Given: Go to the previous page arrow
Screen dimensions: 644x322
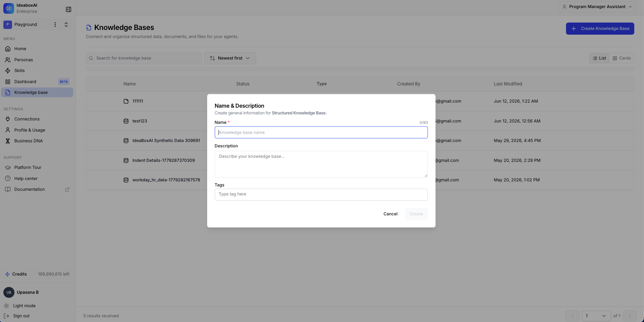Looking at the screenshot, I should click(572, 316).
